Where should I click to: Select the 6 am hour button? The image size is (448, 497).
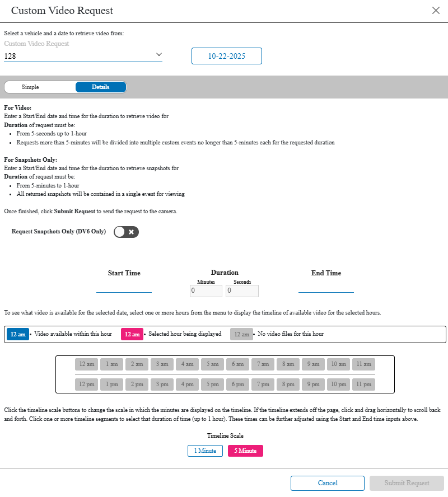coord(238,364)
